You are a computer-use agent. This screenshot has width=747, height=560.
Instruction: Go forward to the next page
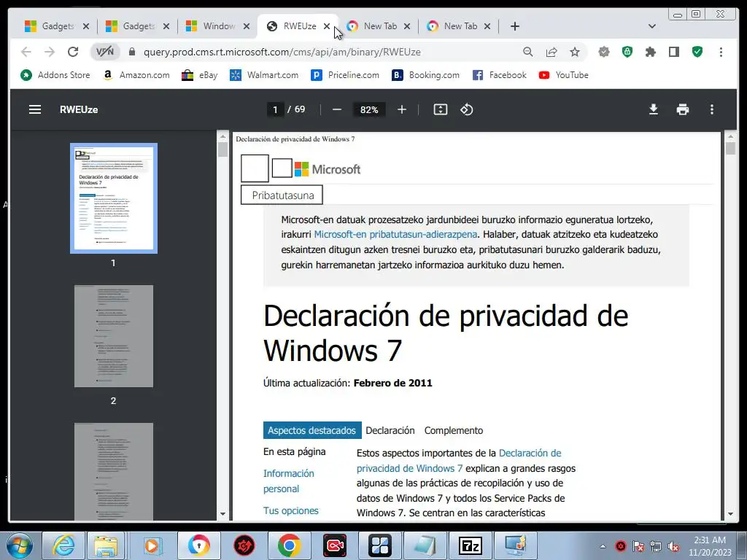tap(50, 52)
